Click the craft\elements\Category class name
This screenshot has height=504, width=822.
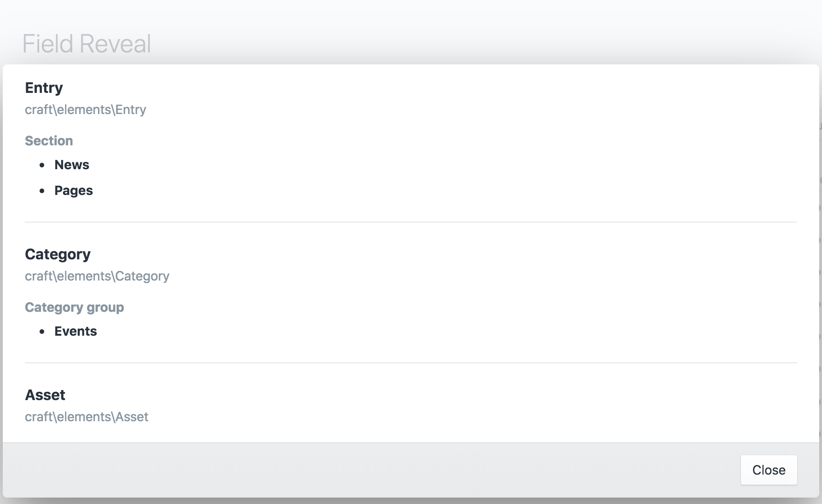coord(97,276)
